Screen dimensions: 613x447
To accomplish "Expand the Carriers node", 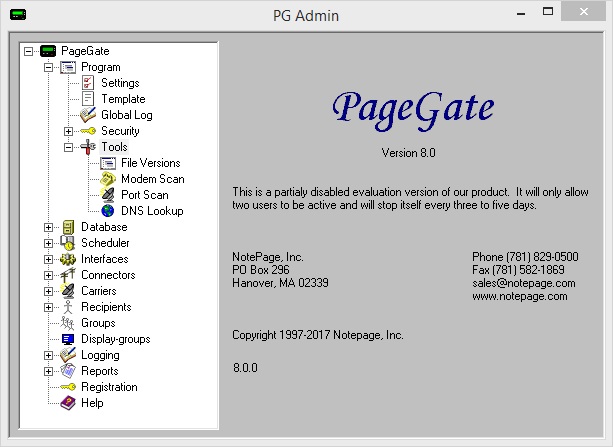I will 48,291.
